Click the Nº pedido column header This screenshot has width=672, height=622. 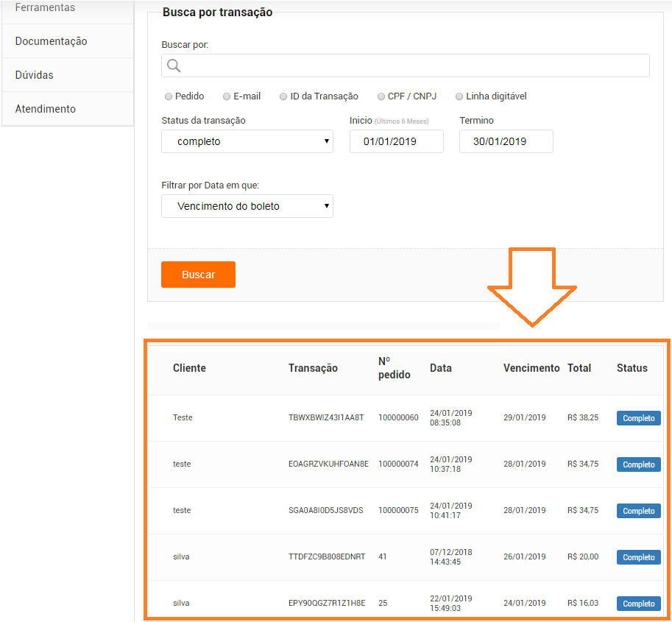point(395,368)
